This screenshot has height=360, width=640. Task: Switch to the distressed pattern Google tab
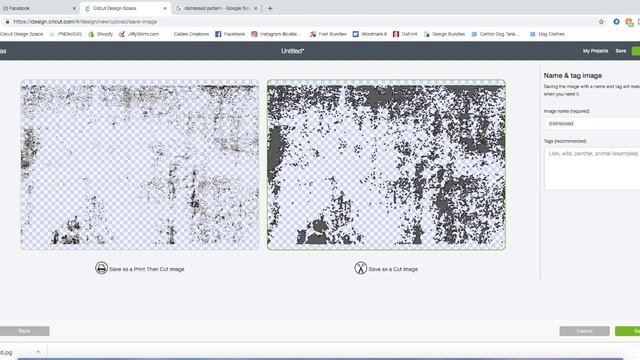(217, 8)
